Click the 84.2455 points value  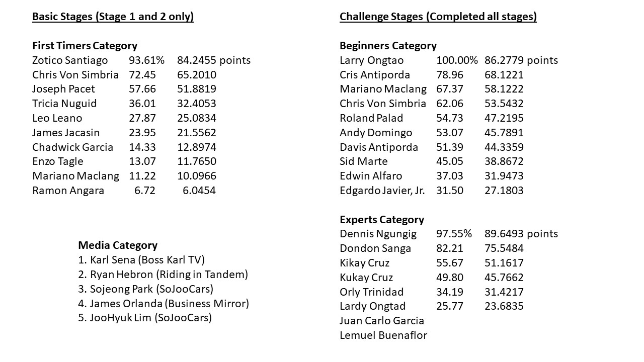point(213,60)
